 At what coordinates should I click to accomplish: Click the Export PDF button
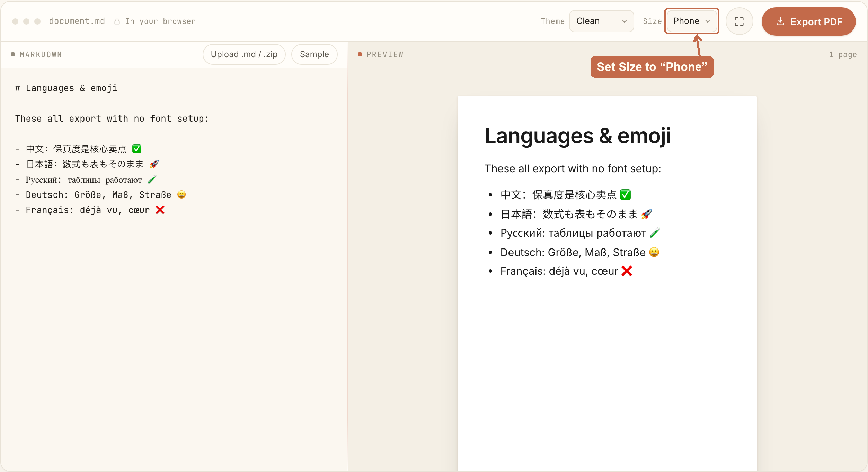click(x=808, y=21)
